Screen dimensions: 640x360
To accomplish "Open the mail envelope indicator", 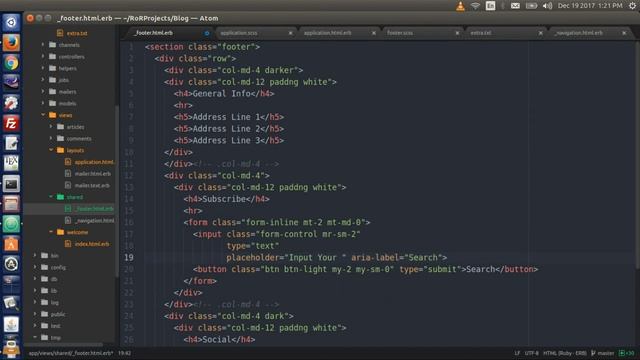I will coord(516,6).
